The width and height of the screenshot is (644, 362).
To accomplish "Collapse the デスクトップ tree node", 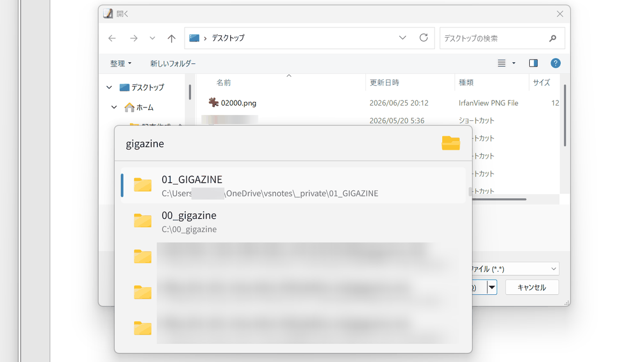I will (x=109, y=87).
